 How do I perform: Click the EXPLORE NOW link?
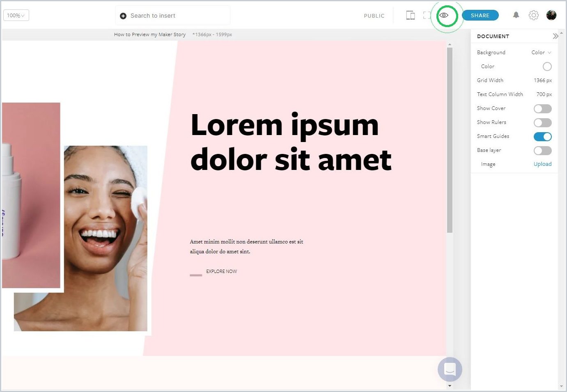[221, 271]
